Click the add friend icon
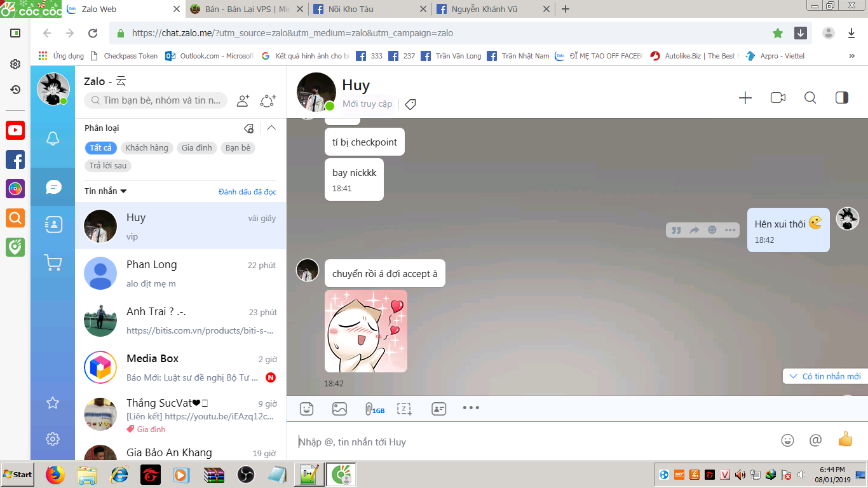The image size is (868, 488). pos(243,100)
